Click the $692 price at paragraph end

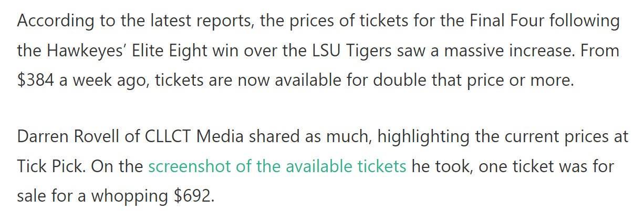pyautogui.click(x=194, y=196)
